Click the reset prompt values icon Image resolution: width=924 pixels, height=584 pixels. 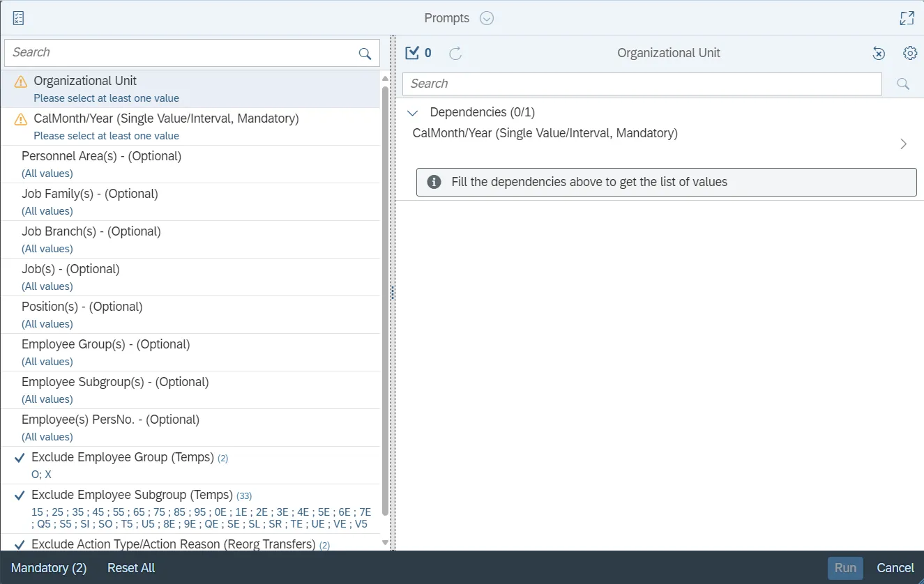click(879, 53)
